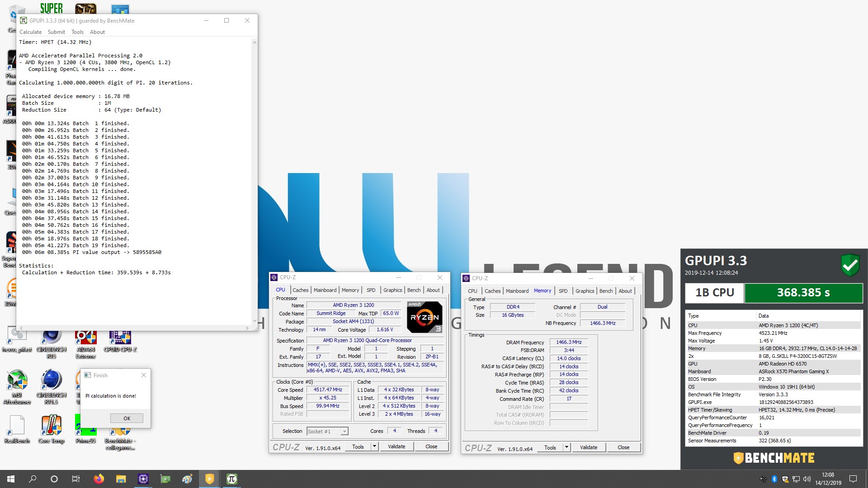Click Validate button in right CPU-Z window
The height and width of the screenshot is (488, 868).
tap(589, 447)
